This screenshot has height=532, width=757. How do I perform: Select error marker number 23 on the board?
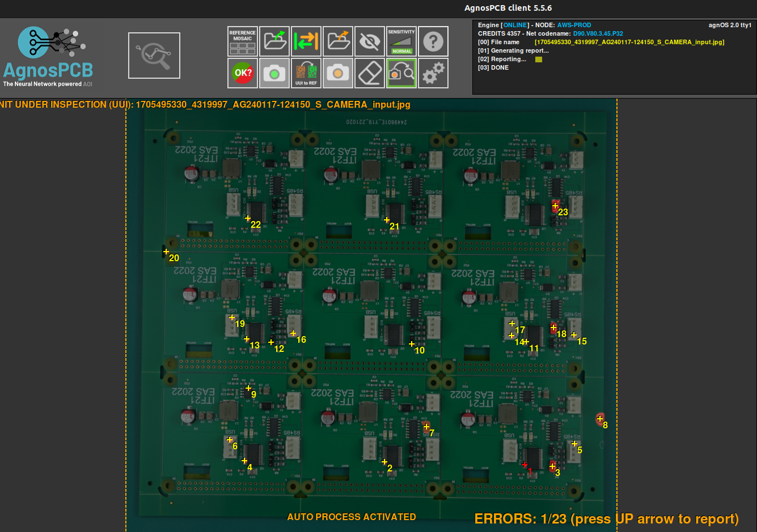pos(555,207)
